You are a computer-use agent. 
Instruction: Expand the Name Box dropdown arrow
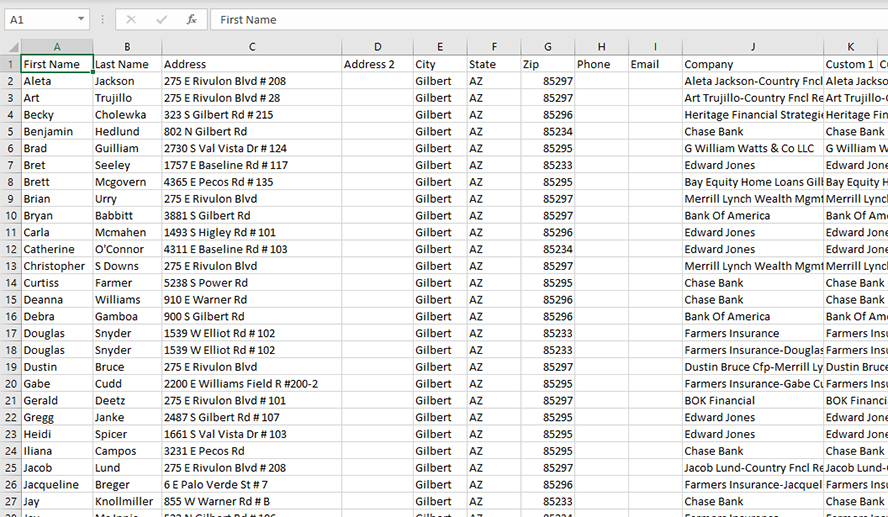click(x=81, y=19)
